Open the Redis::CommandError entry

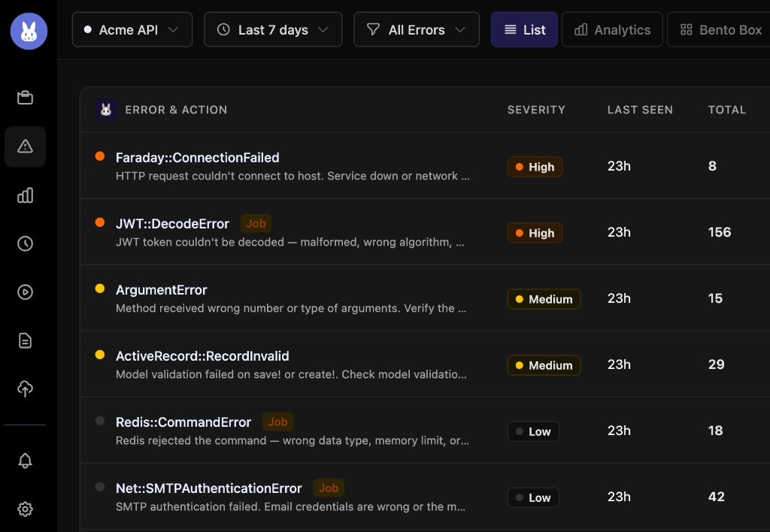coord(183,422)
